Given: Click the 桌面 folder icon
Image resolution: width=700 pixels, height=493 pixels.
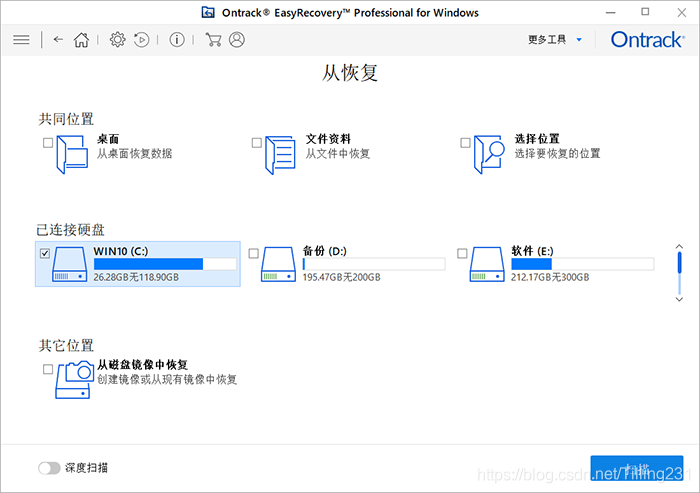Looking at the screenshot, I should [72, 155].
